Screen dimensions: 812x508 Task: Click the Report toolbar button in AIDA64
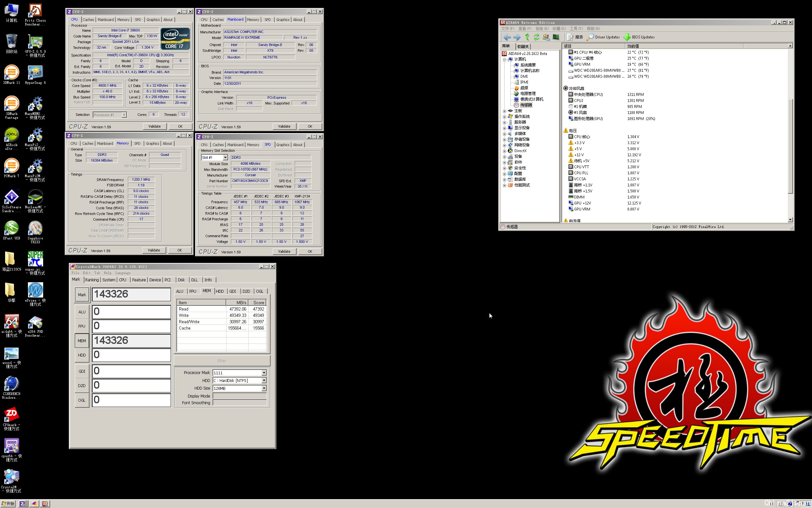point(575,37)
